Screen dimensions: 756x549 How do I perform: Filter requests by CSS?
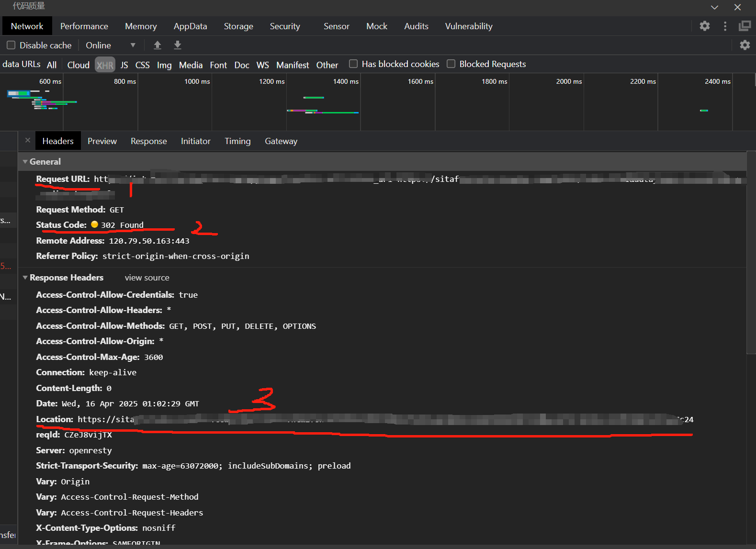tap(143, 65)
